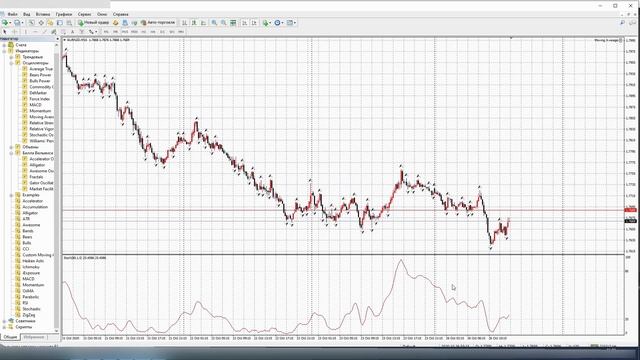This screenshot has width=640, height=360.
Task: Select Stochastic Oscillator indicator
Action: 41,135
